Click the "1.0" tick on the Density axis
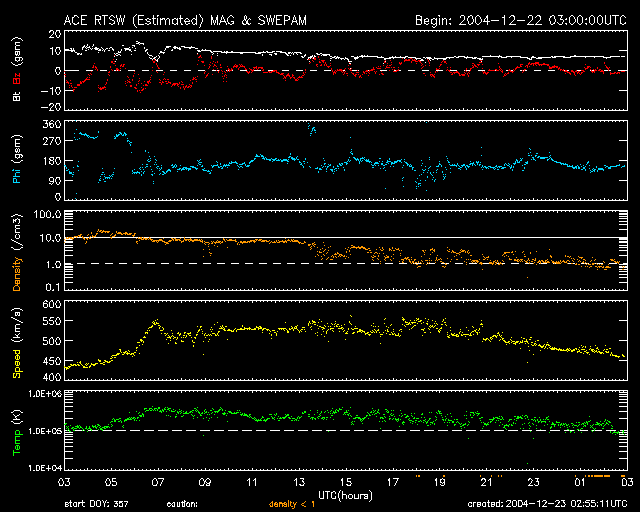The width and height of the screenshot is (640, 512). point(53,264)
